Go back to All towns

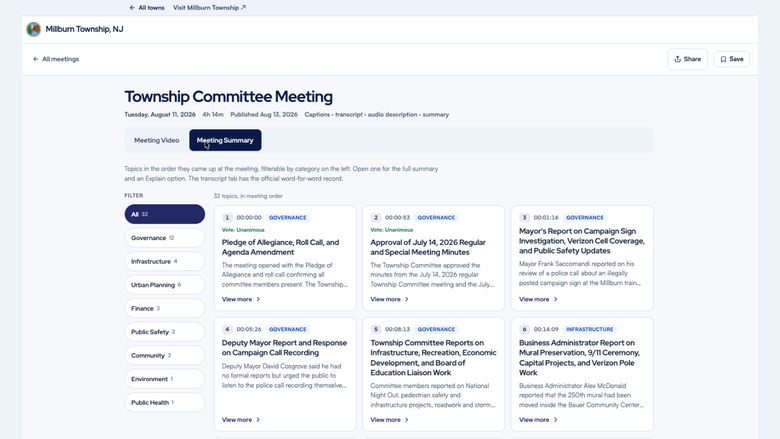point(147,7)
